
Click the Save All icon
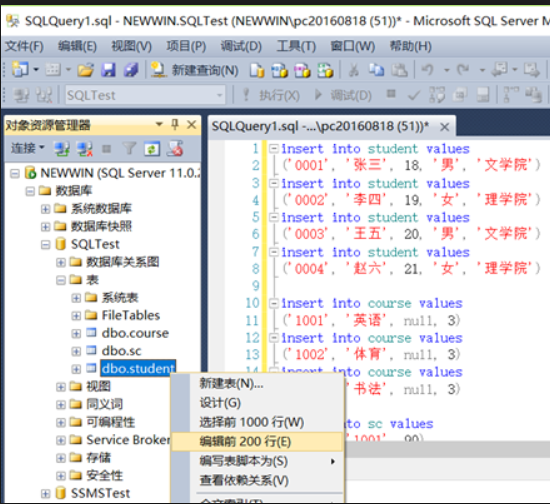point(131,70)
